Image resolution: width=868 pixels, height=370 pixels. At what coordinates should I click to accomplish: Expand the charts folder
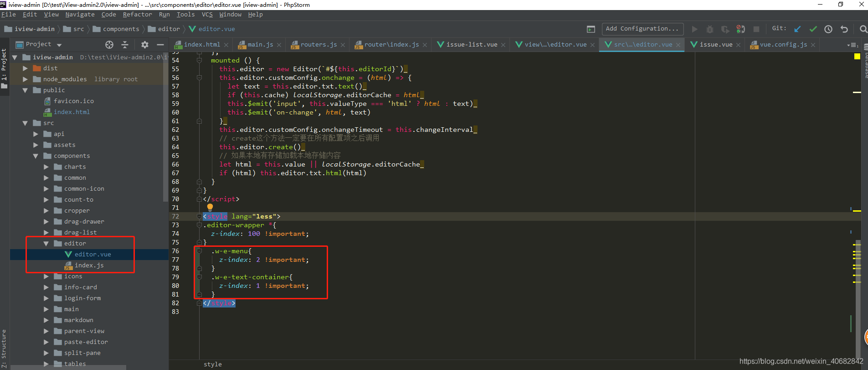point(46,167)
